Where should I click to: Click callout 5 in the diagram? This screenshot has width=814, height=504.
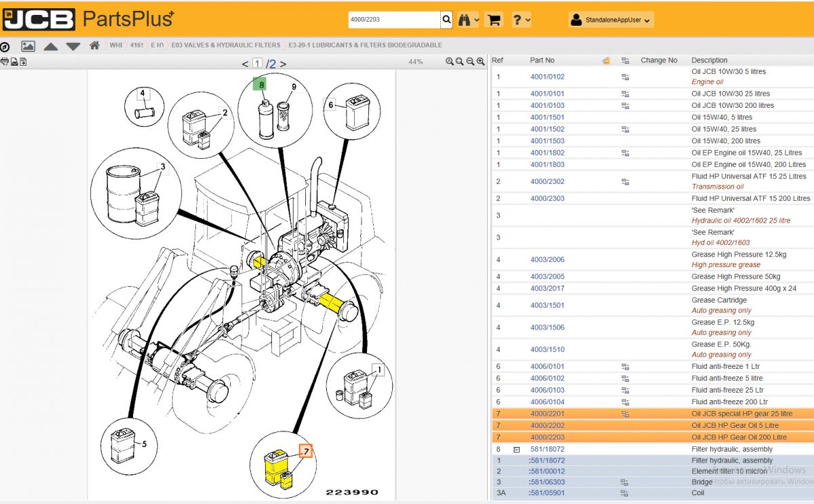coord(144,444)
